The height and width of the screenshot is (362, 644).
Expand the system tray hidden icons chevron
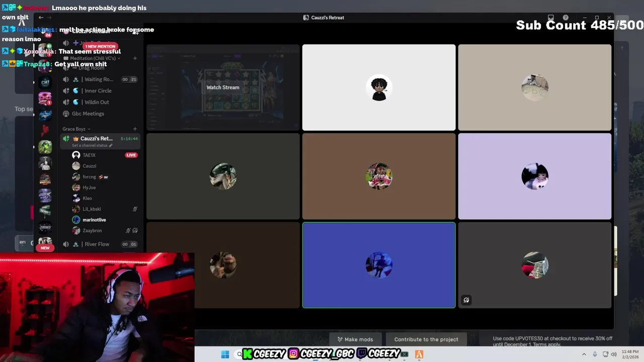[584, 354]
